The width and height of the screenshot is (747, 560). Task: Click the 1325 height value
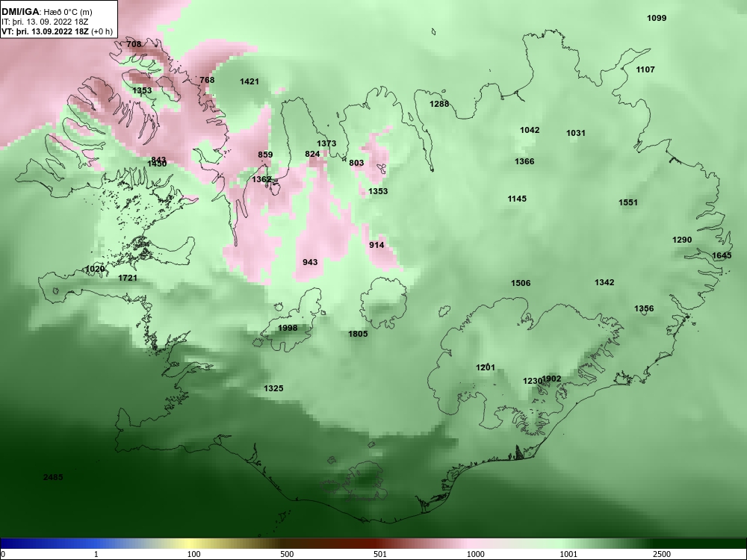(273, 388)
